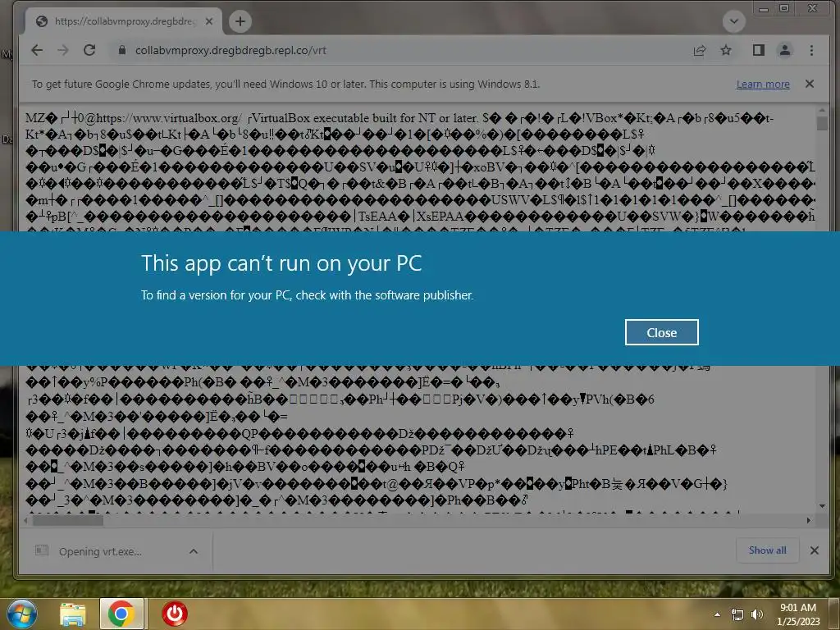The width and height of the screenshot is (840, 630).
Task: Open the red power icon app
Action: coord(175,614)
